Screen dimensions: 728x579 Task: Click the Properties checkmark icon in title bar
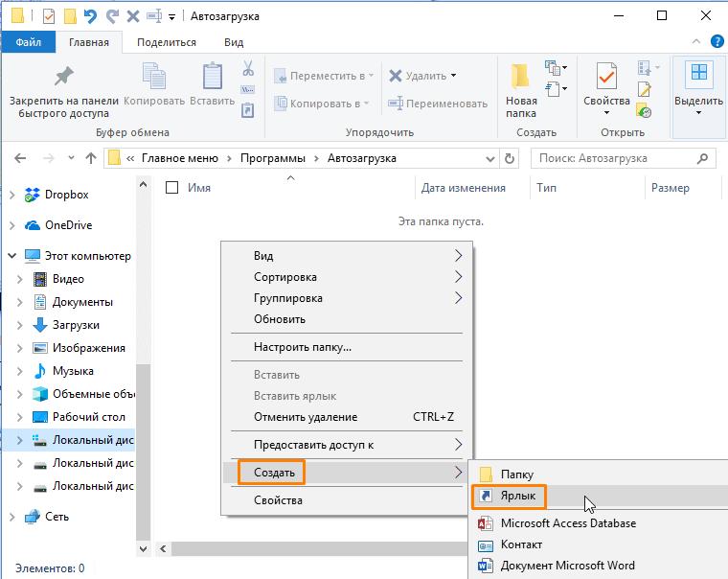49,16
